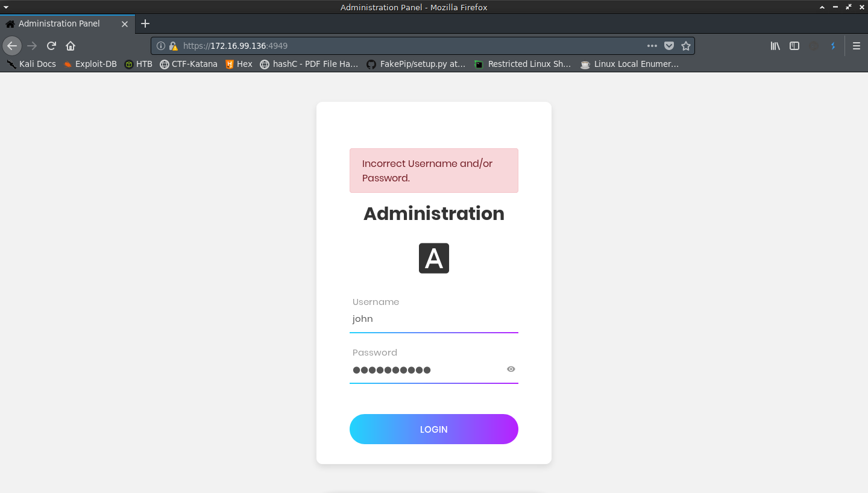Save page to Pocket
The image size is (868, 493).
[669, 46]
